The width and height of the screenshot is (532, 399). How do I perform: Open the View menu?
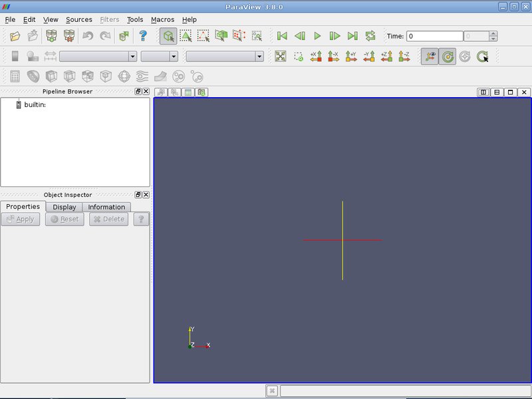(x=51, y=20)
